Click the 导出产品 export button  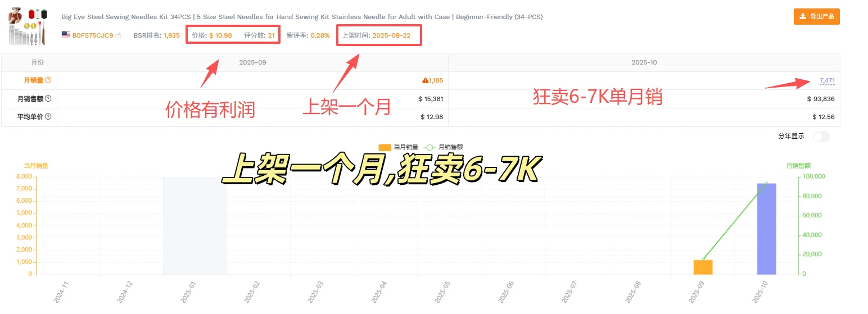[x=816, y=17]
